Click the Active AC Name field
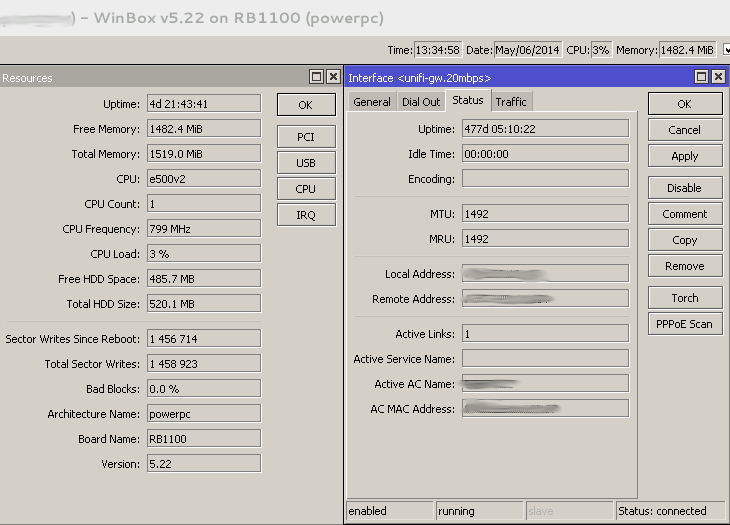 (x=545, y=384)
